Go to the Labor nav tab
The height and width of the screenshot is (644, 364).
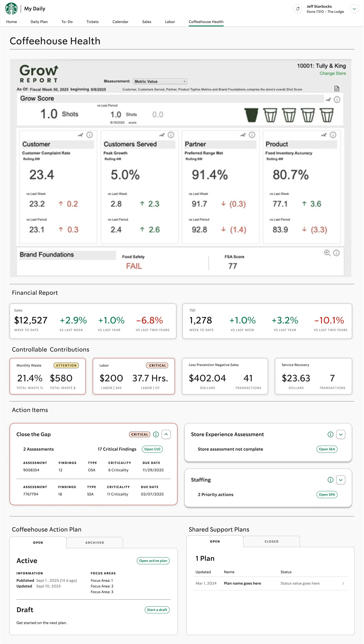pos(170,22)
